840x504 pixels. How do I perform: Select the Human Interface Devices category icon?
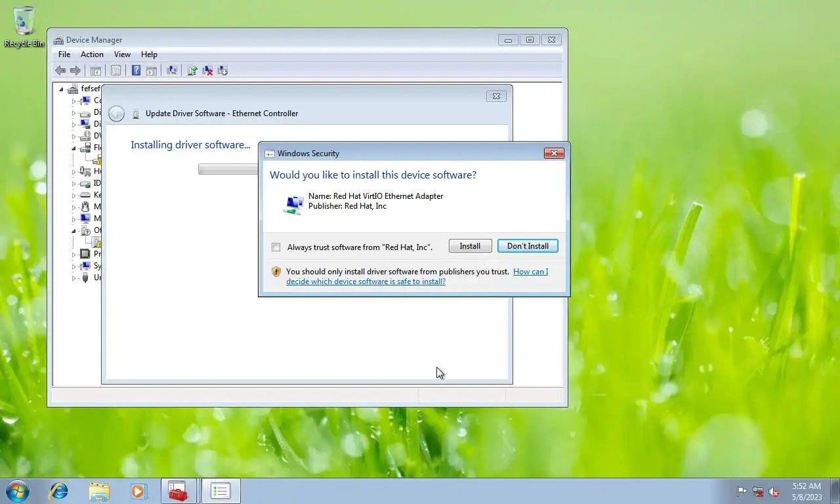[x=85, y=171]
